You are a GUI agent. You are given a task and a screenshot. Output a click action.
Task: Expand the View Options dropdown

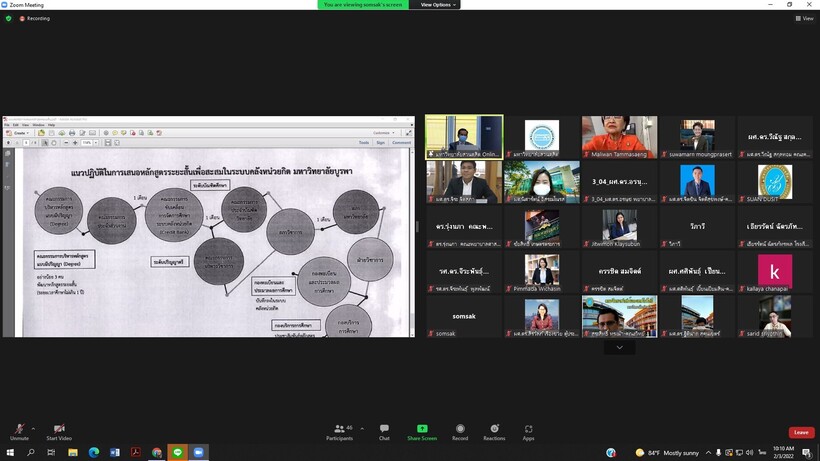coord(438,5)
